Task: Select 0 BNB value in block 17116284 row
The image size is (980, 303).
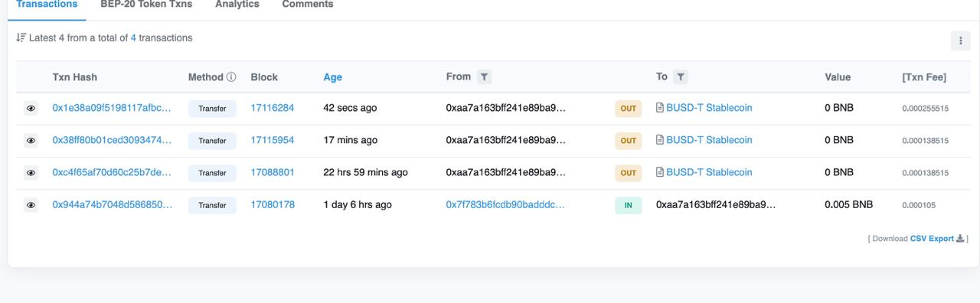Action: 839,108
